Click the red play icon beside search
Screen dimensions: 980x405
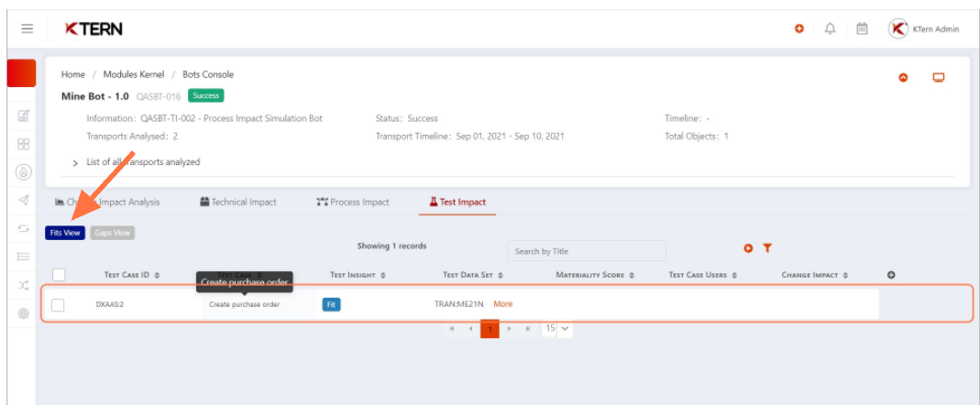tap(748, 248)
